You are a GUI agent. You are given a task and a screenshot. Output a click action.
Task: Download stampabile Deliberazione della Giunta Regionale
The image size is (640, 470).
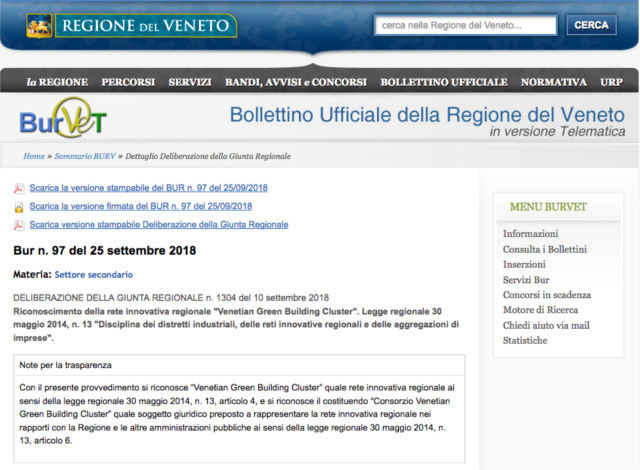pos(159,225)
